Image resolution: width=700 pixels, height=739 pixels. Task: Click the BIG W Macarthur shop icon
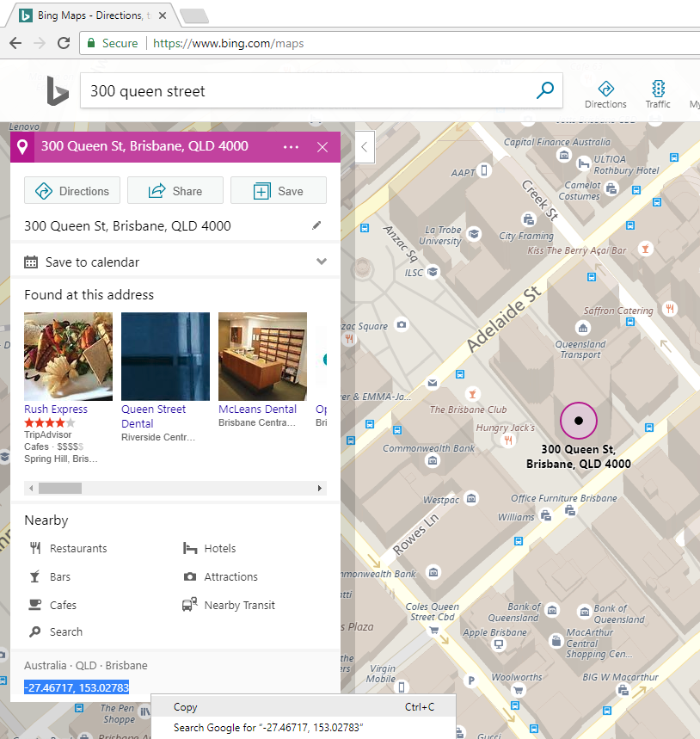point(623,691)
